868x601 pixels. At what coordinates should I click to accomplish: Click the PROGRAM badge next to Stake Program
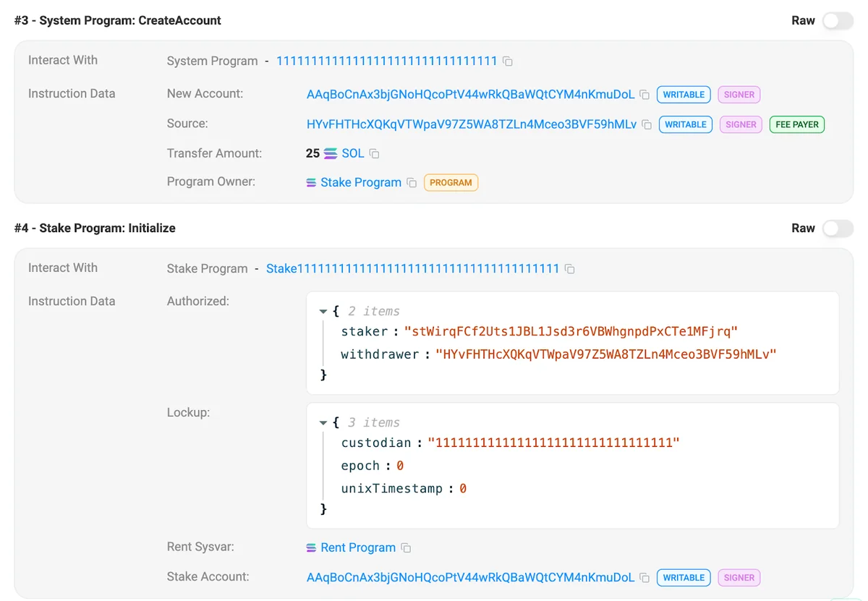(x=451, y=183)
